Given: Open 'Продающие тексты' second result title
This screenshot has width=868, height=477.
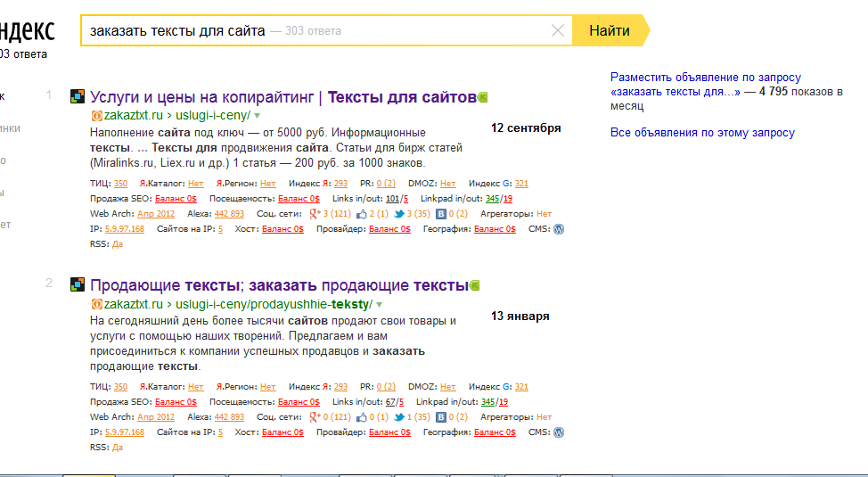Looking at the screenshot, I should (166, 285).
